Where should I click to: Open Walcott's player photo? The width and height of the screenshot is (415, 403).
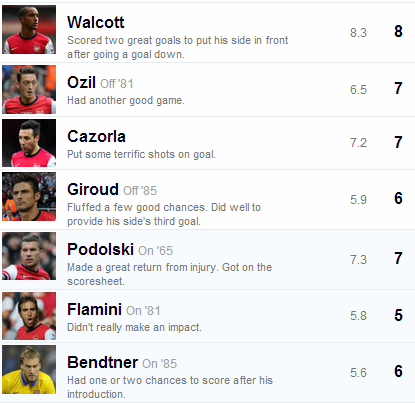pos(29,29)
